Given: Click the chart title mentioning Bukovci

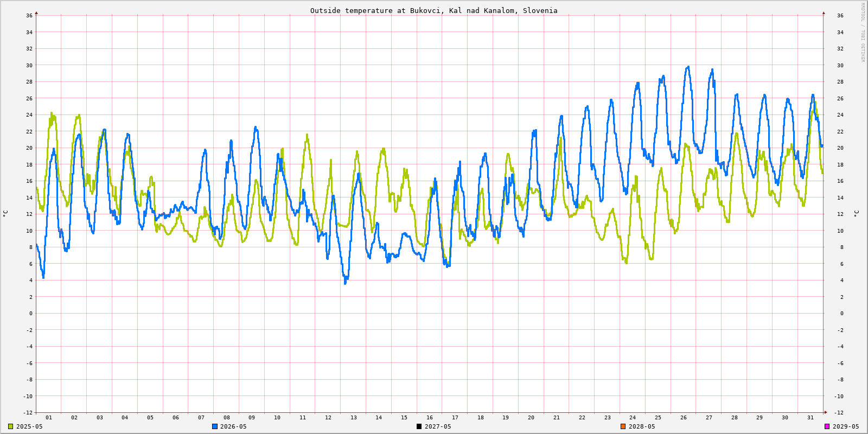Looking at the screenshot, I should click(x=433, y=10).
